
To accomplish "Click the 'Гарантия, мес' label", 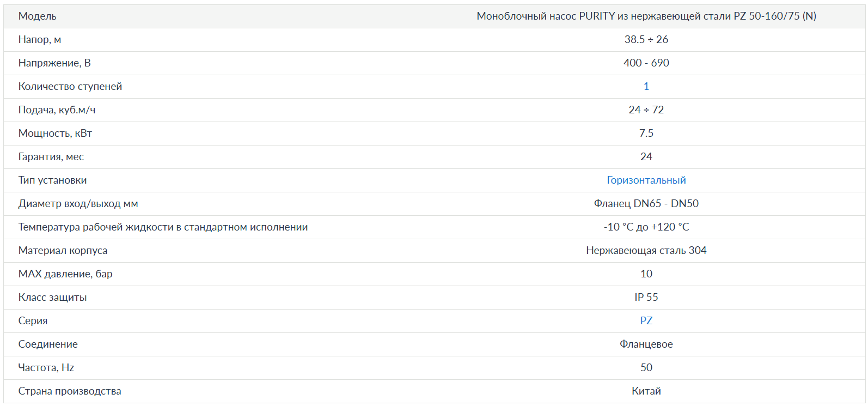I will [51, 156].
